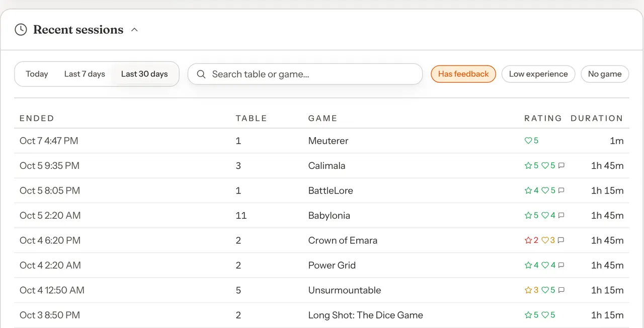The width and height of the screenshot is (644, 328).
Task: View the comment icon for Crown of Emara
Action: (561, 240)
